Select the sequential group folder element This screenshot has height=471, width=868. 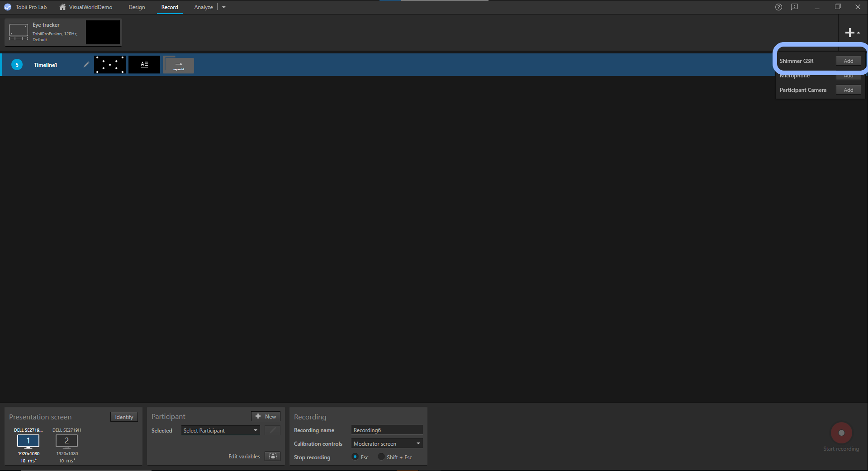(179, 65)
